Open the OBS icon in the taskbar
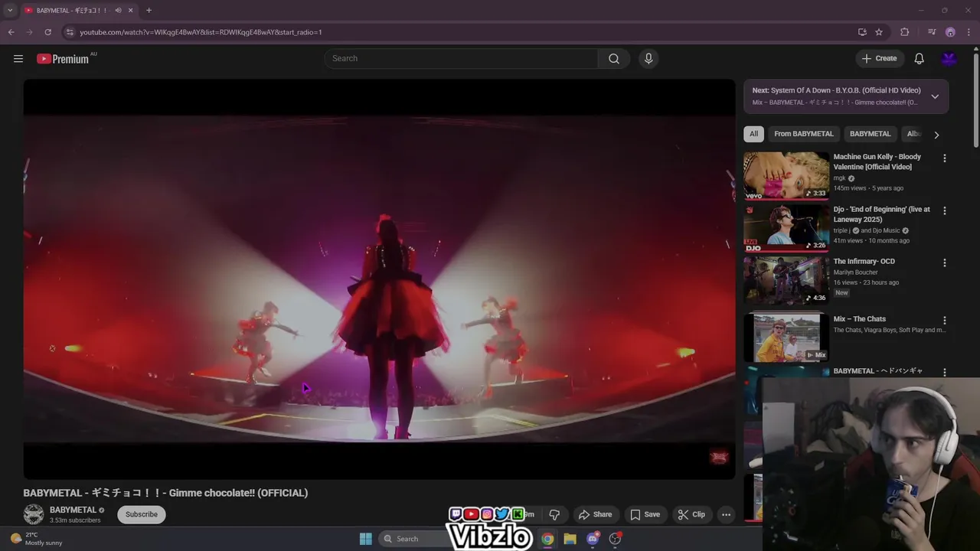 click(x=615, y=539)
